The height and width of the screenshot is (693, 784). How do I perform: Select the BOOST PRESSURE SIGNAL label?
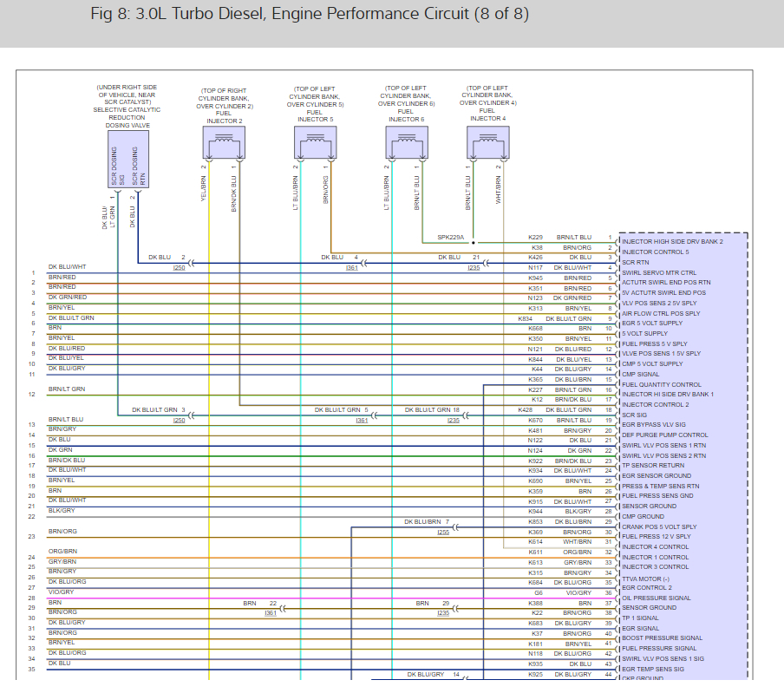point(662,638)
